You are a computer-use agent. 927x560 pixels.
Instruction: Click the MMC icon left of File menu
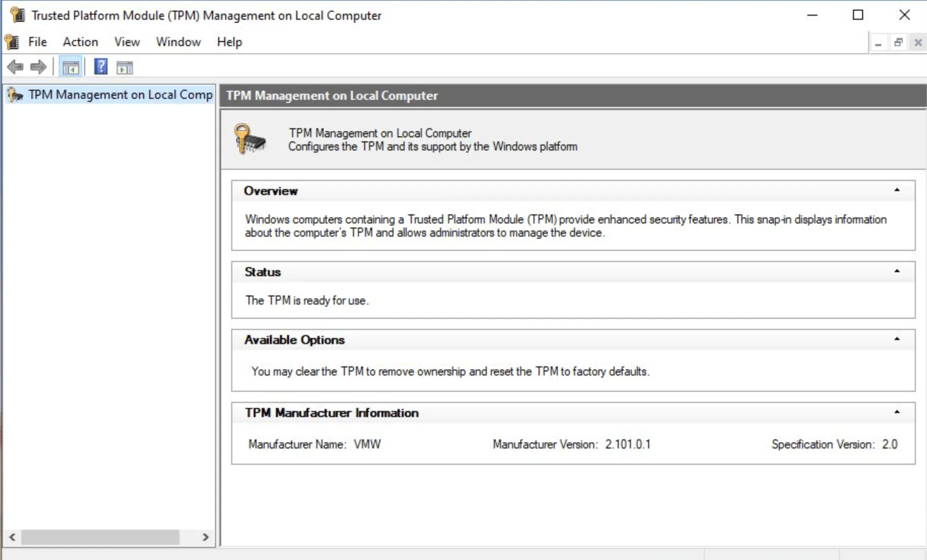click(x=12, y=42)
